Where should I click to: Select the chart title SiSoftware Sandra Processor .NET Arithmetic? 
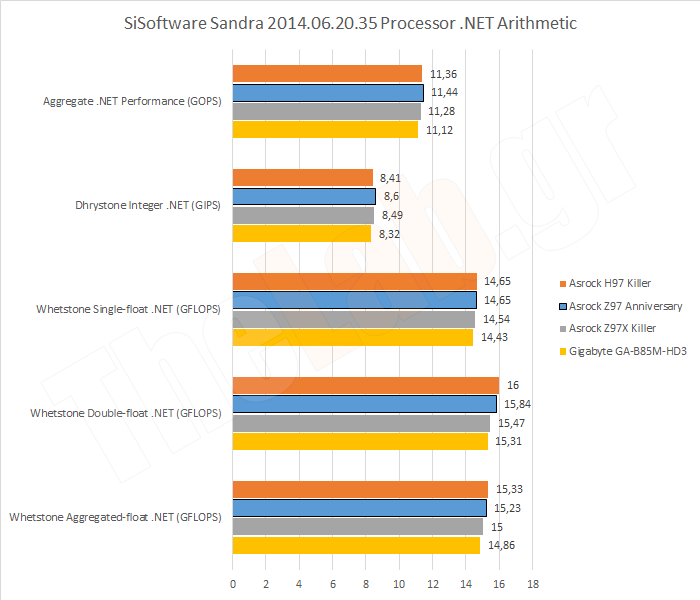(350, 22)
